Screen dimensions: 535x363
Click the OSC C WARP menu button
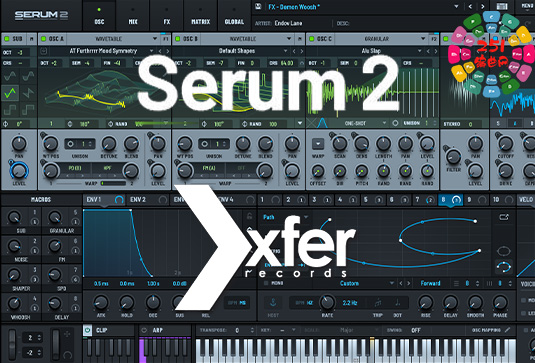318,144
